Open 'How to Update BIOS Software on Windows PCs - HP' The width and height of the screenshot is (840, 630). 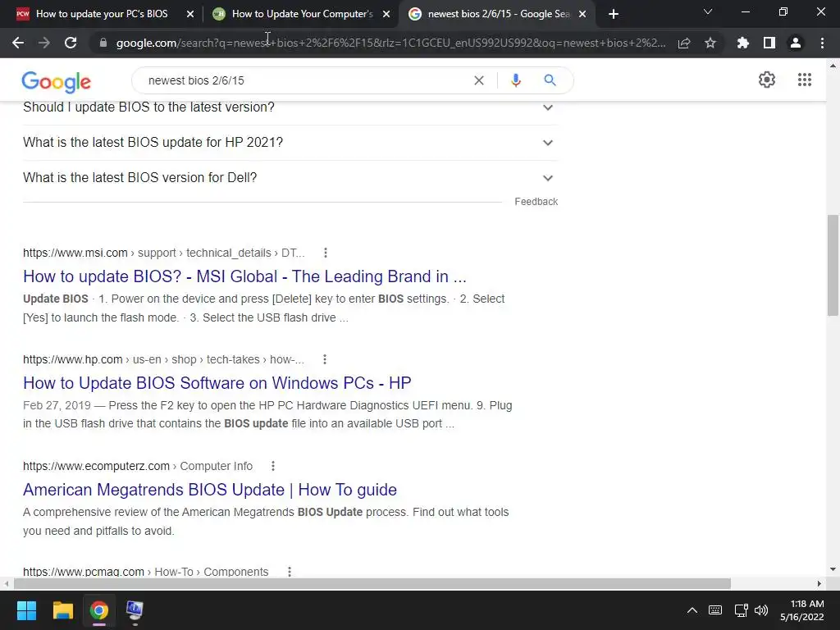[217, 383]
